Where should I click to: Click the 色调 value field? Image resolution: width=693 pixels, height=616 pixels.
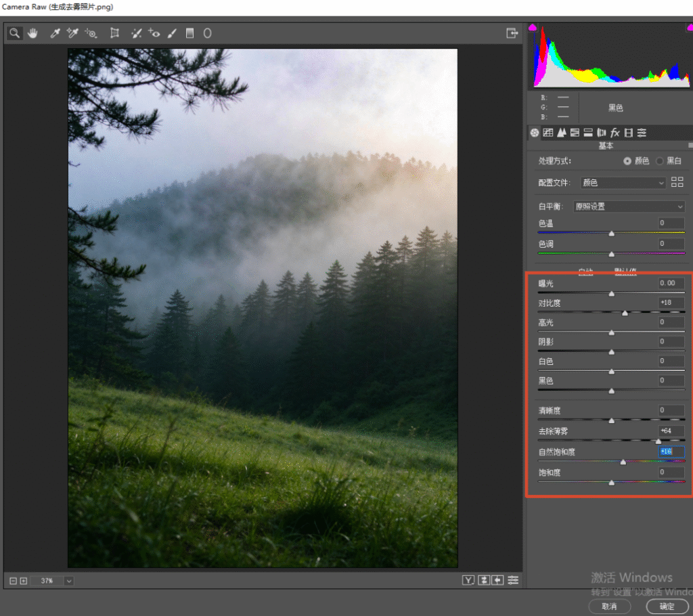click(x=671, y=244)
